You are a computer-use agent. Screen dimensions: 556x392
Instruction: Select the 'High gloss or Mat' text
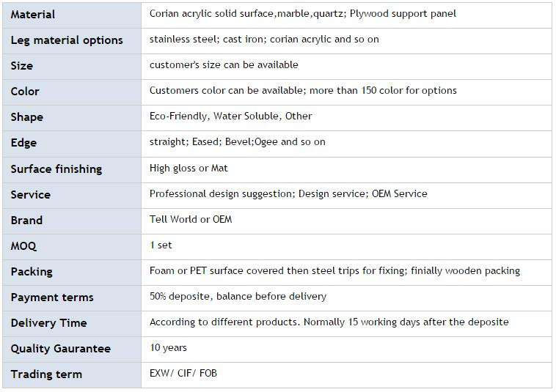pos(189,169)
